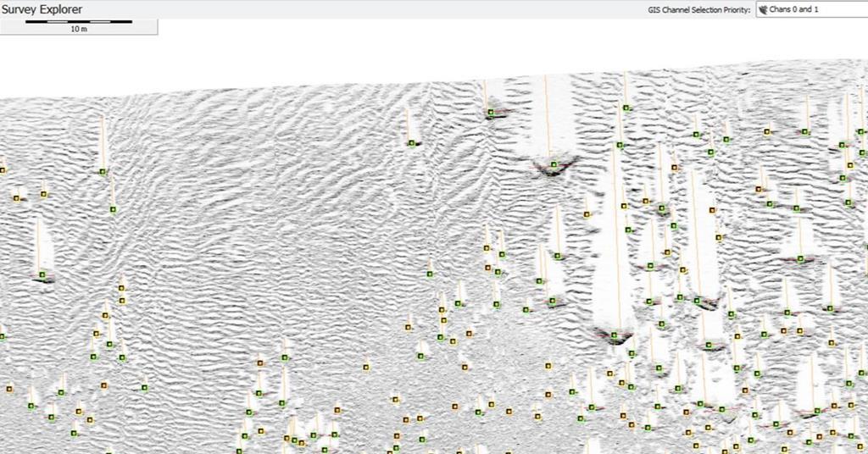Select right orange marker of the upper-left edge pair
Screen dimensions: 868x454
click(43, 194)
